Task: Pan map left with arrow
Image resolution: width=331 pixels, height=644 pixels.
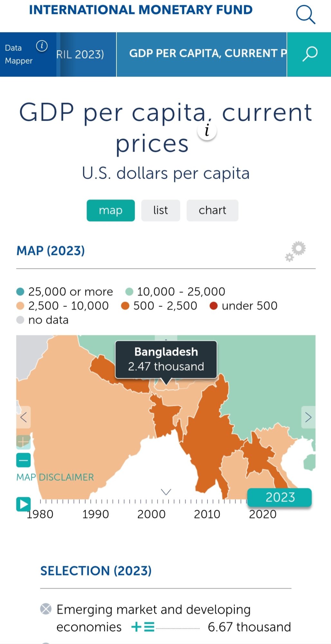Action: [x=23, y=417]
